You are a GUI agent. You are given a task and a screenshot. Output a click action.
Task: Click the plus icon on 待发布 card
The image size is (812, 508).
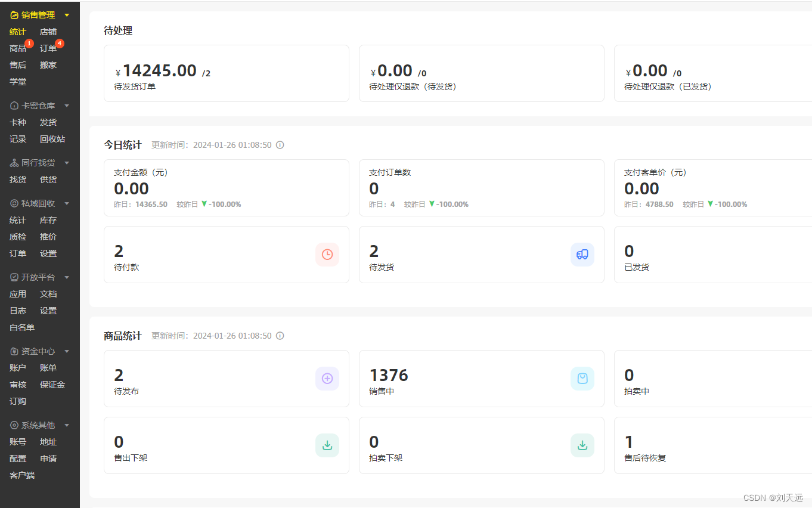pos(327,379)
